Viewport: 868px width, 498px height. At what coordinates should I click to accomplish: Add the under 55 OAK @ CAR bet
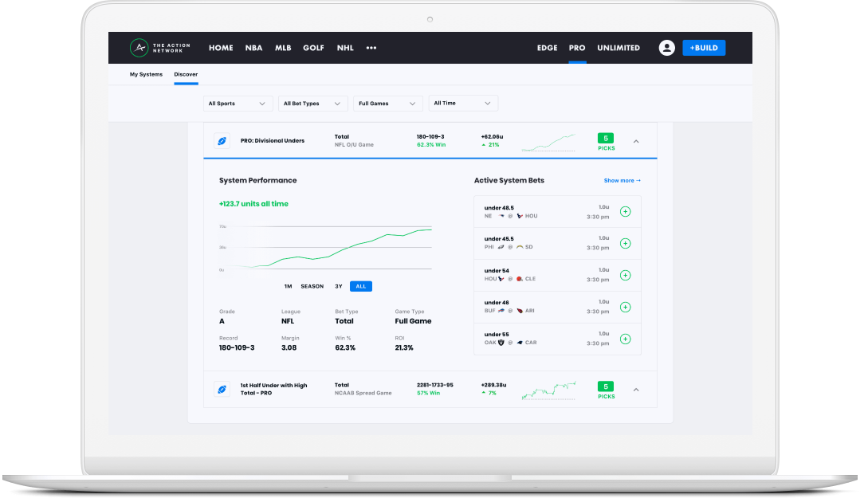[x=626, y=338]
